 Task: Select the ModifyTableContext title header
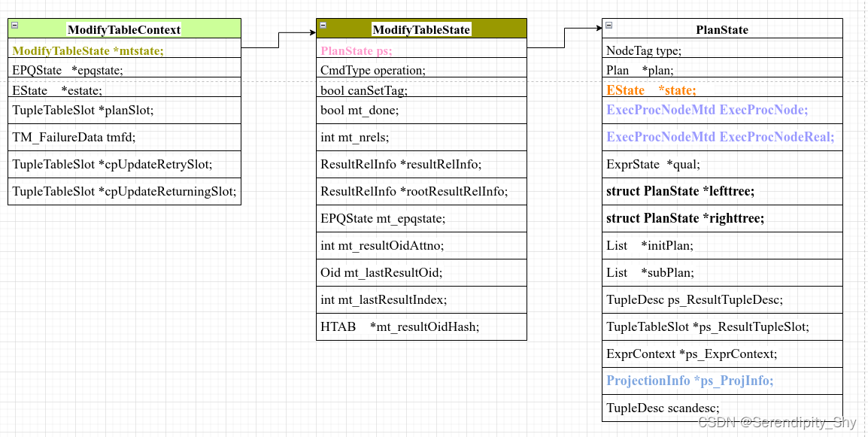pyautogui.click(x=125, y=29)
